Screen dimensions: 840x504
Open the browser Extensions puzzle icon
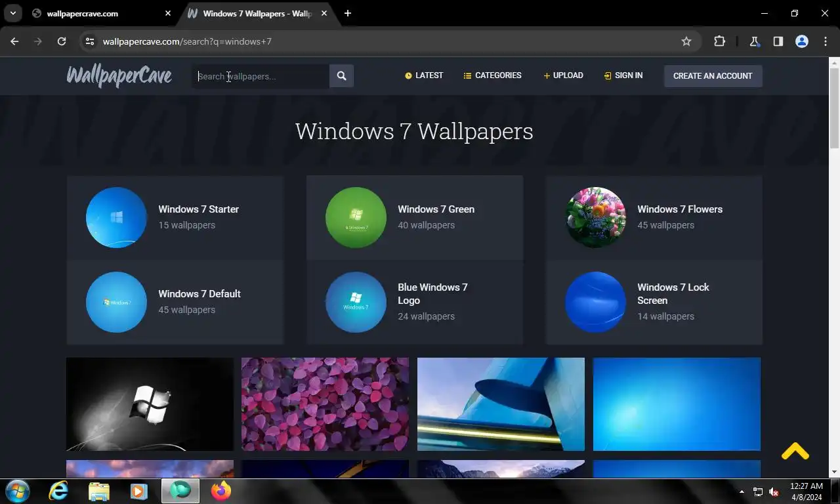click(719, 41)
